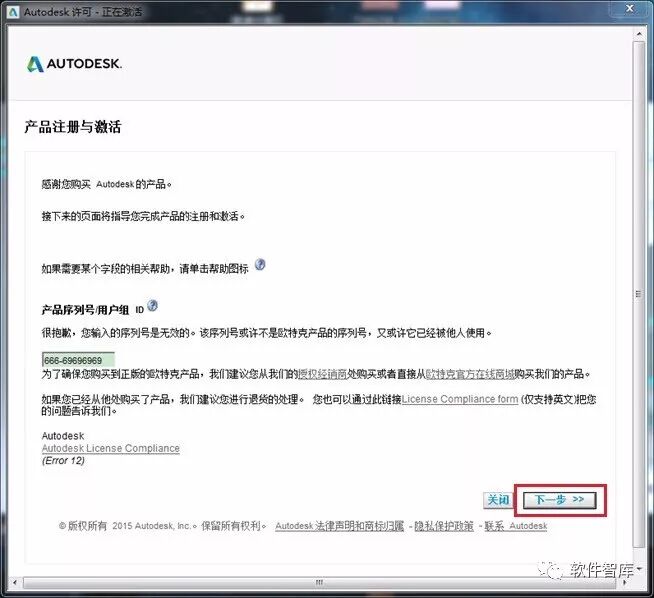The image size is (654, 598).
Task: Select the (Error 12) text
Action: point(63,461)
